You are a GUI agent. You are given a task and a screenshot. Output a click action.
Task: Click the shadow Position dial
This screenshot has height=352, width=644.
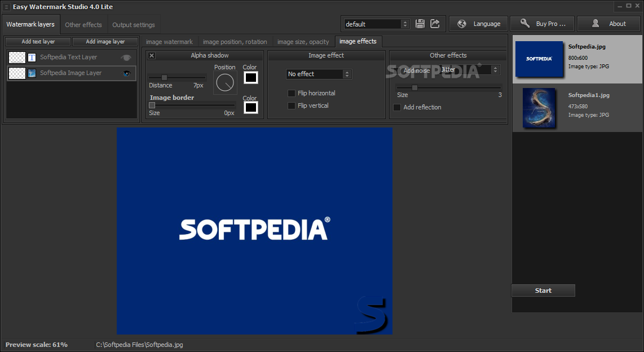click(224, 82)
